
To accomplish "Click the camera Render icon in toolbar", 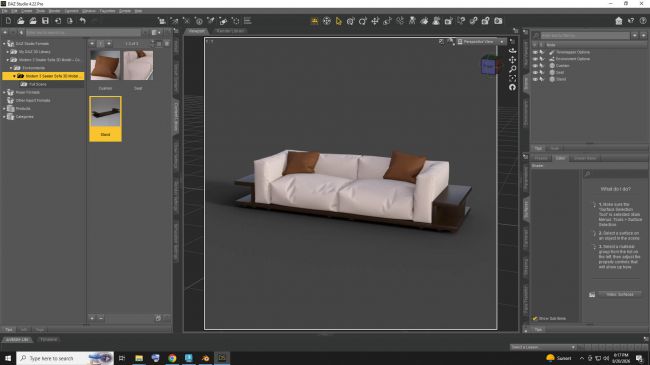I will 498,21.
